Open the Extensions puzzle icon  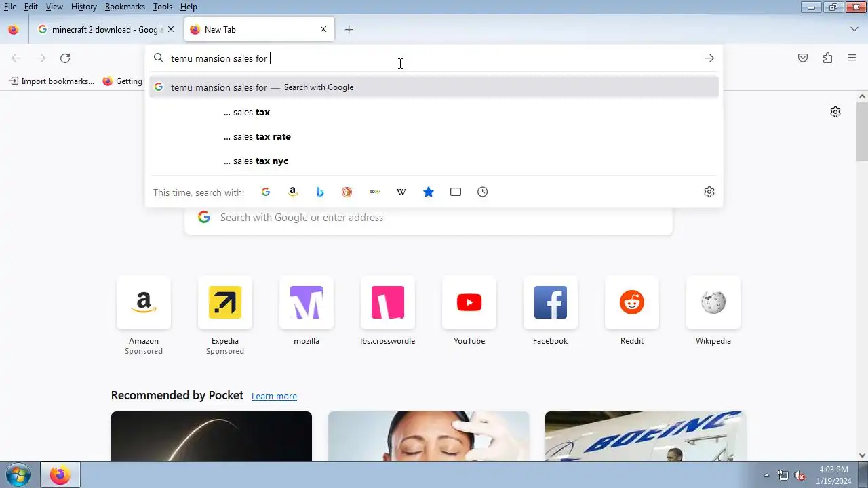tap(827, 58)
